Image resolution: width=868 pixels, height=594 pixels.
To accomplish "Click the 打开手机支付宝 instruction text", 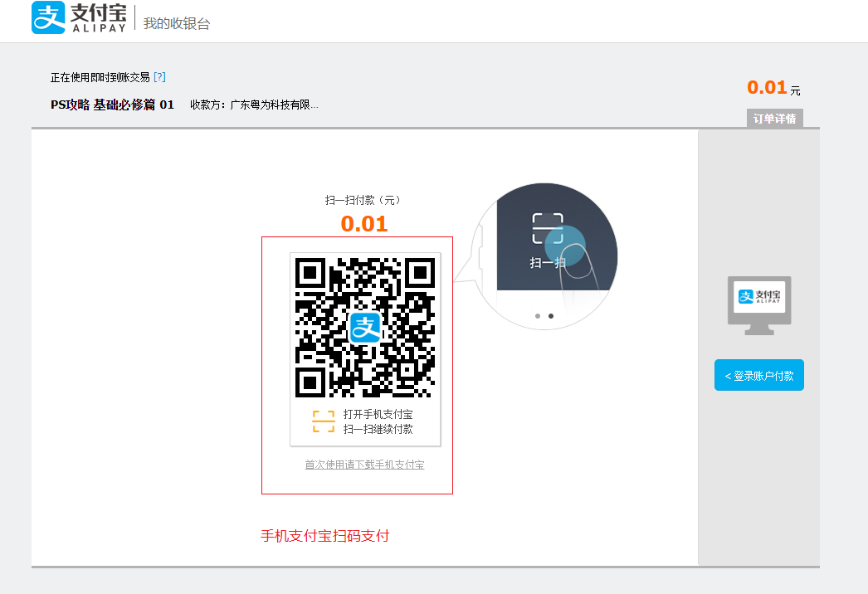I will (378, 414).
